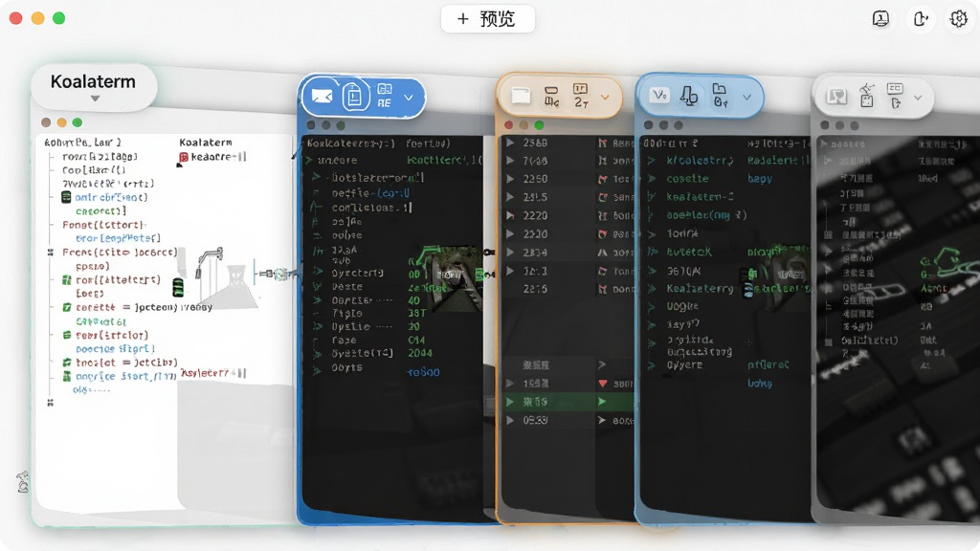Click the play triangle of the 2250 row
This screenshot has width=980, height=551.
(510, 179)
